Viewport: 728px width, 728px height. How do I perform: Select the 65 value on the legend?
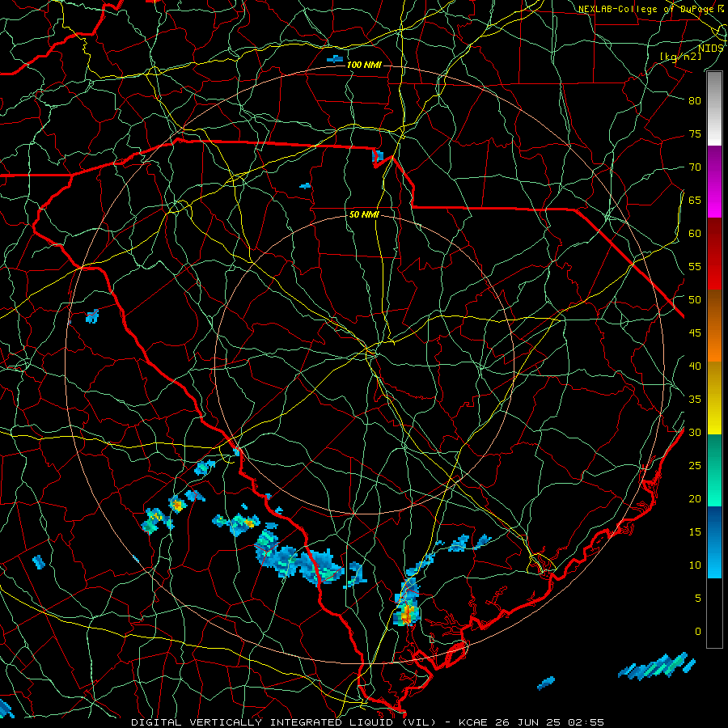click(695, 201)
